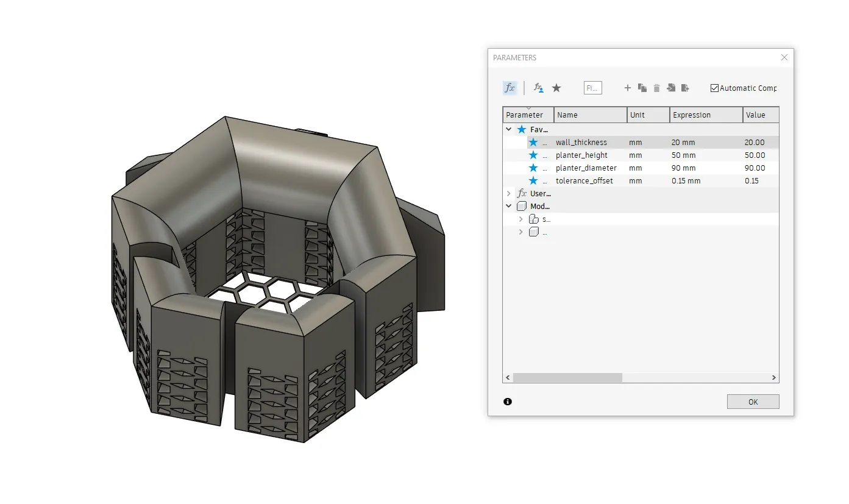Click the horizontal scrollbar thumb in parameters table
Viewport: 849px width, 504px height.
(x=567, y=378)
